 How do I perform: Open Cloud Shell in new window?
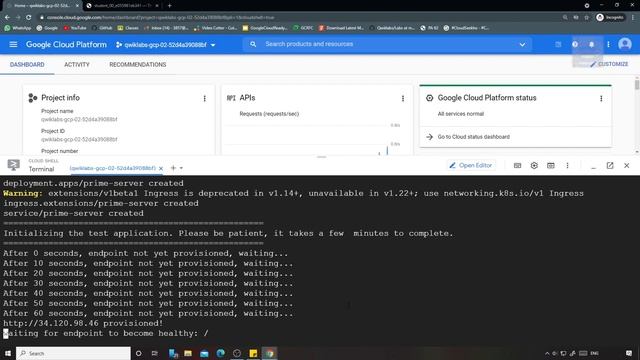(610, 165)
